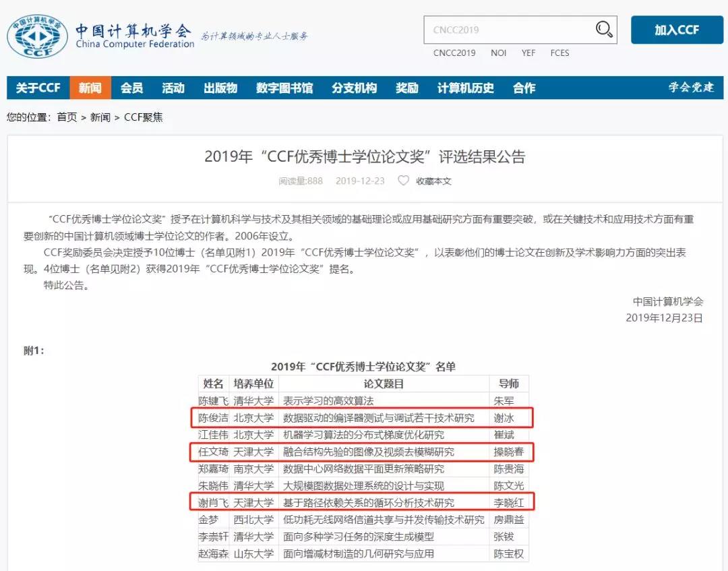Select the 新闻 navigation tab

point(90,88)
